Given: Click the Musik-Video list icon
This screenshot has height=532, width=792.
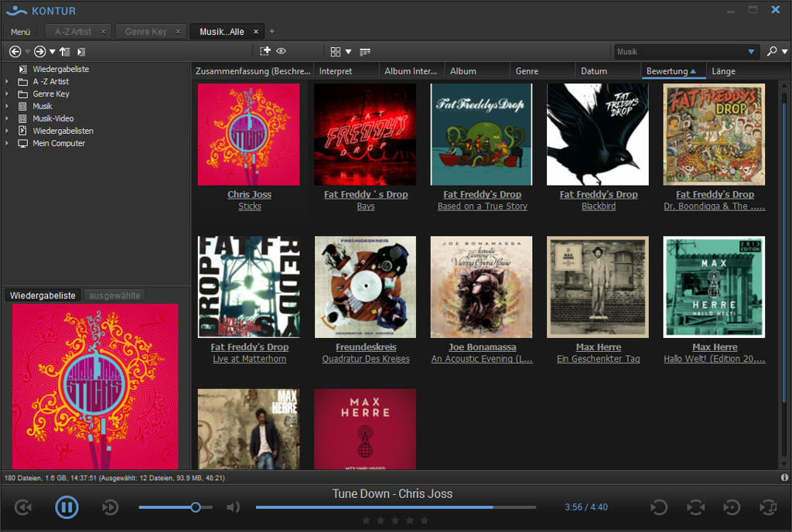Looking at the screenshot, I should point(22,118).
